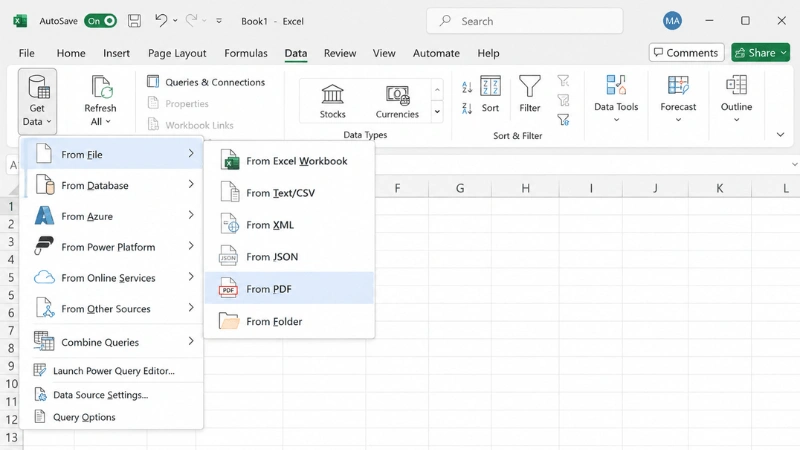Open the From Online Services submenu
Viewport: 800px width, 450px height.
tap(113, 278)
